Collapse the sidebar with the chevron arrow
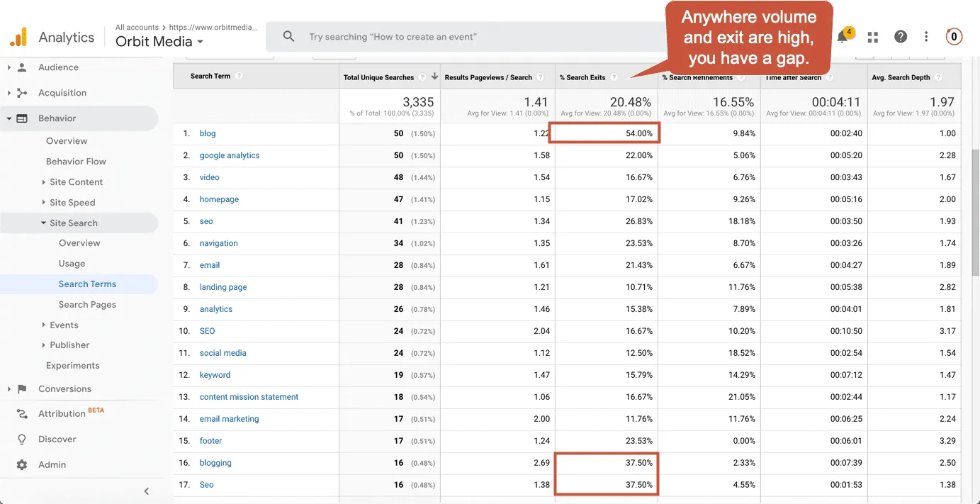The height and width of the screenshot is (504, 980). pos(147,491)
